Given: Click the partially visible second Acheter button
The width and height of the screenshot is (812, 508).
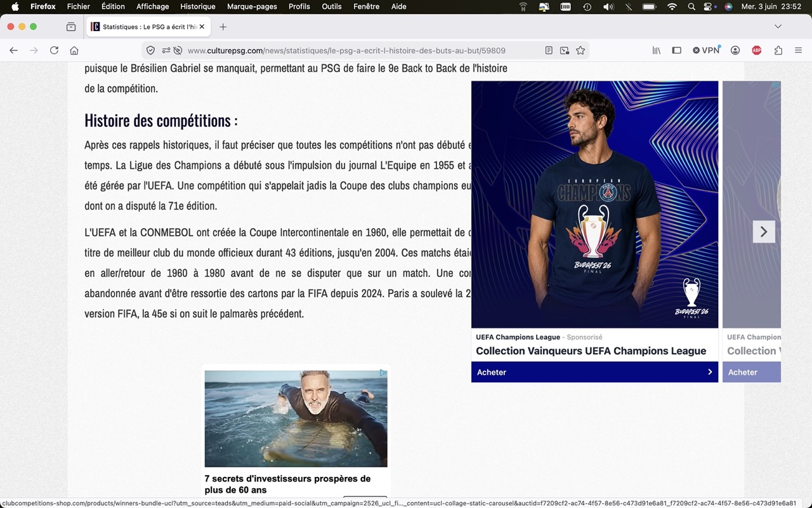Looking at the screenshot, I should pyautogui.click(x=752, y=372).
